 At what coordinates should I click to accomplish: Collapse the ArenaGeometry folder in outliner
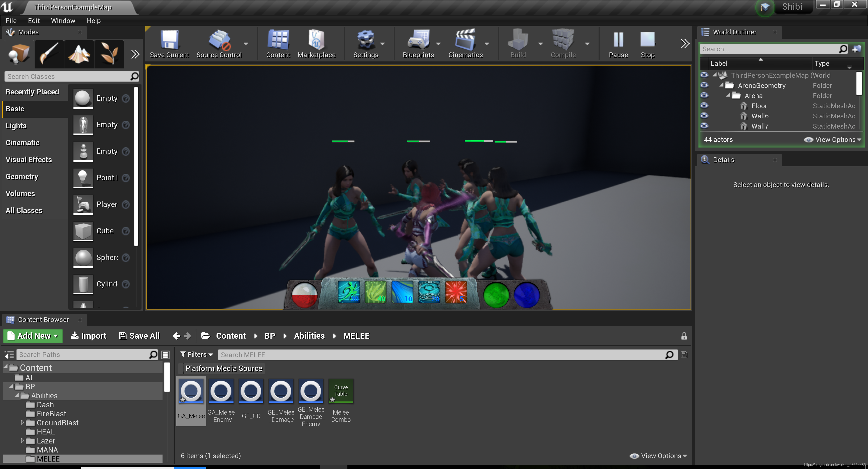[x=722, y=85]
